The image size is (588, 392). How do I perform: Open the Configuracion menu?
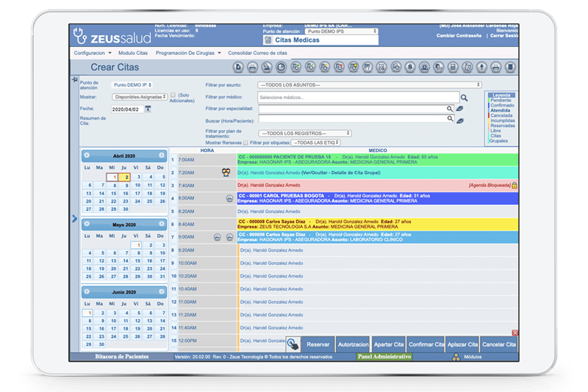92,53
